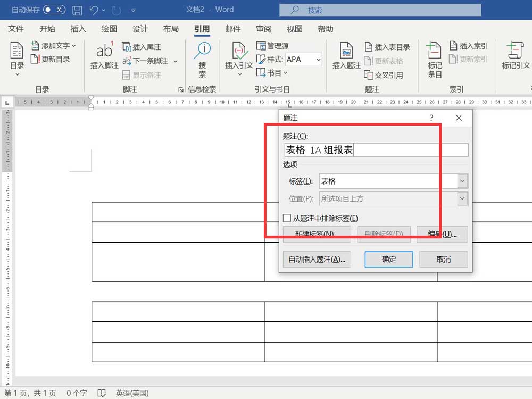Click the 搜索 magnifier icon in ribbon
The width and height of the screenshot is (532, 399).
point(203,50)
